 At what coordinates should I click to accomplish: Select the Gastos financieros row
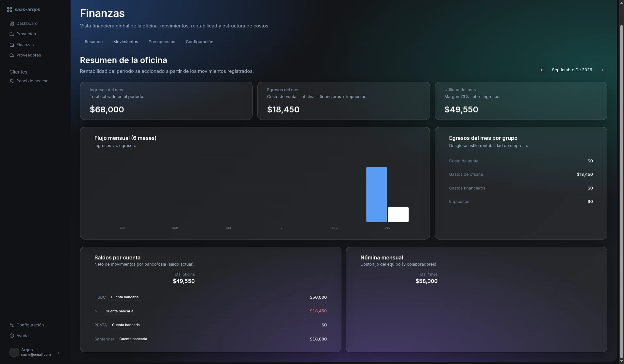tap(521, 188)
